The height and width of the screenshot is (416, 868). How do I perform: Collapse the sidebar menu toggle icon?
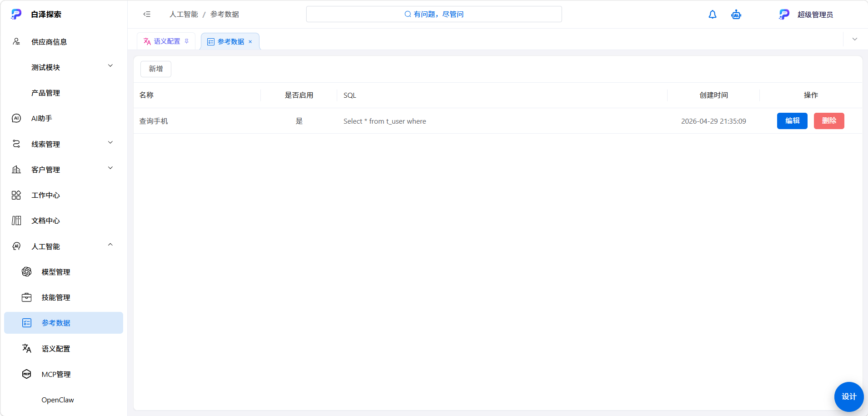[147, 14]
